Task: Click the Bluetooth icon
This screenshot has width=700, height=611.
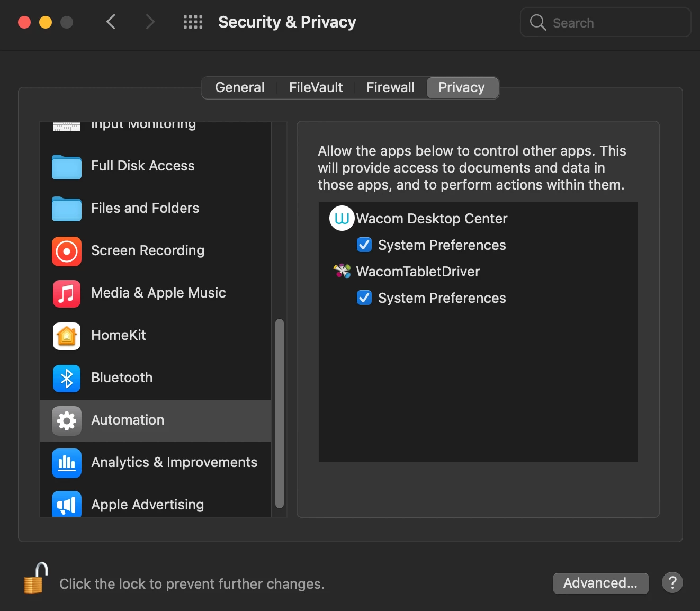Action: (x=67, y=378)
